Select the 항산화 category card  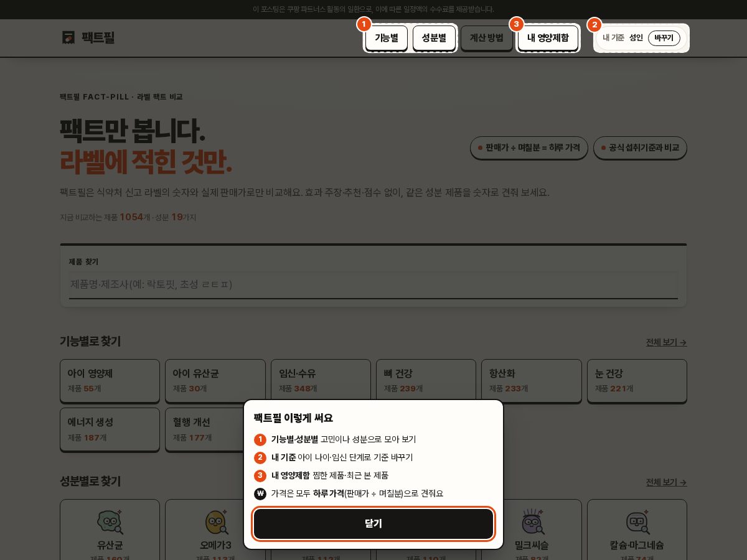(x=532, y=381)
